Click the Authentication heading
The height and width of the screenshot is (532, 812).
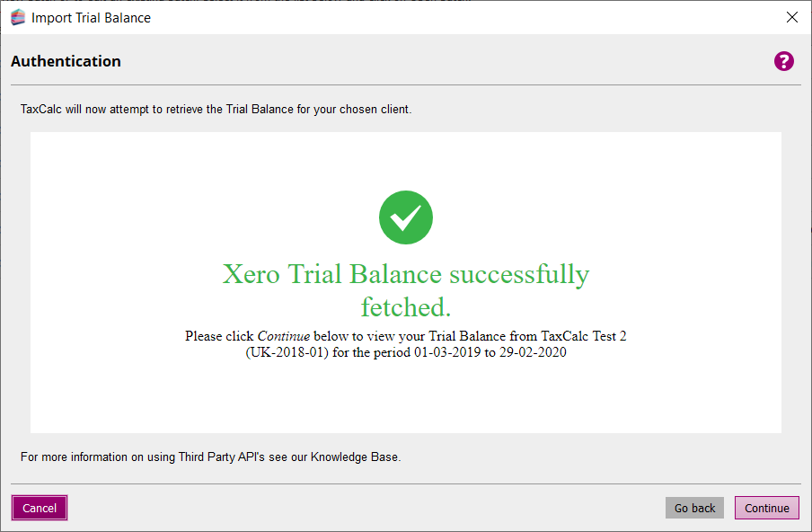[x=66, y=61]
